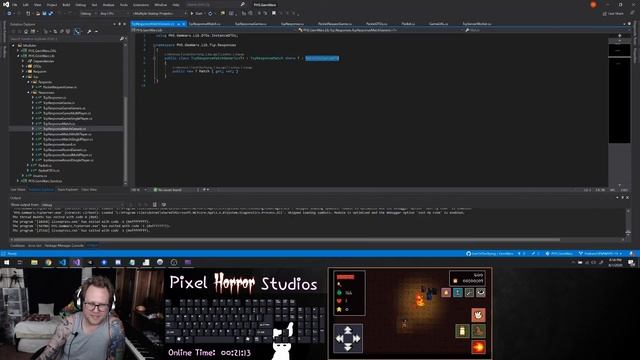Toggle word wrap in Output window
This screenshot has height=360, width=640.
pos(164,204)
